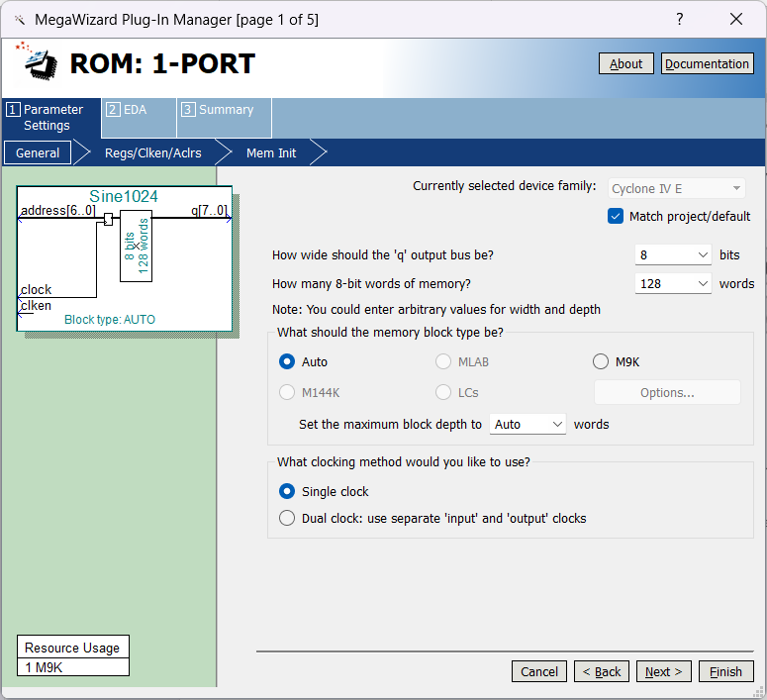767x700 pixels.
Task: Click the Next > button
Action: click(x=664, y=671)
